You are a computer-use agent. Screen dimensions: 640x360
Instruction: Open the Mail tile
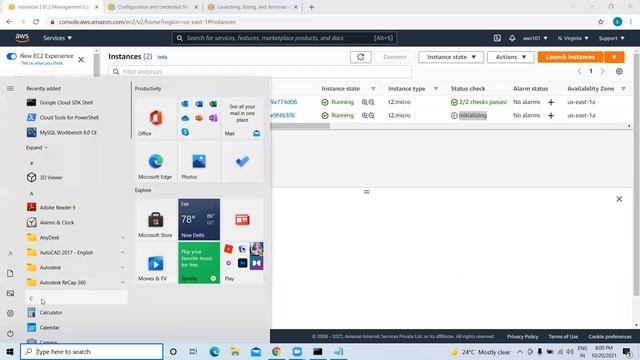[x=242, y=118]
